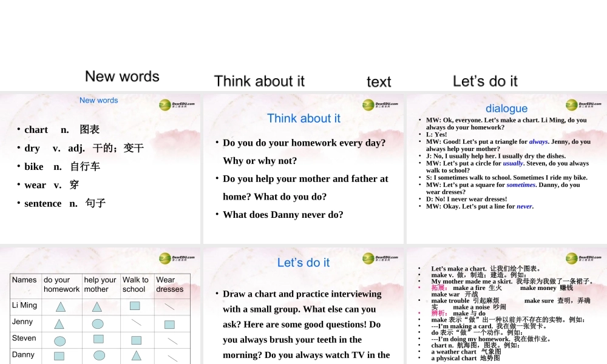Click the triangle in Danny's walk to school cell

click(136, 356)
